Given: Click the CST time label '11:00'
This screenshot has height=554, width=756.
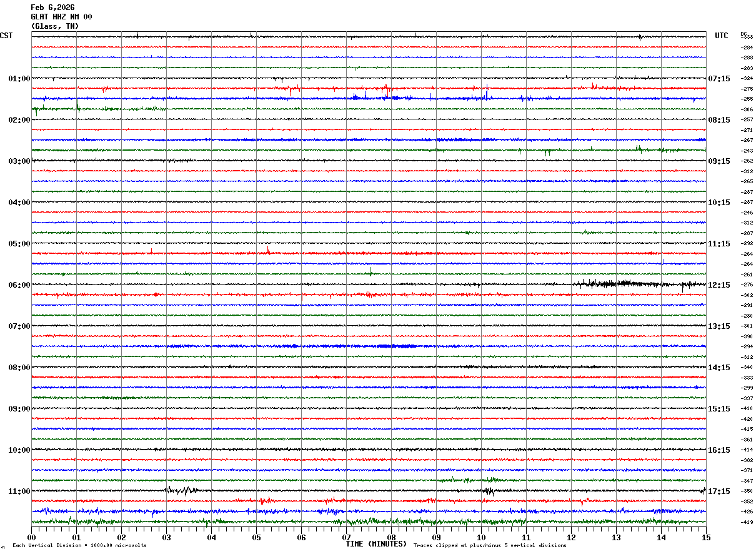Looking at the screenshot, I should (x=19, y=491).
